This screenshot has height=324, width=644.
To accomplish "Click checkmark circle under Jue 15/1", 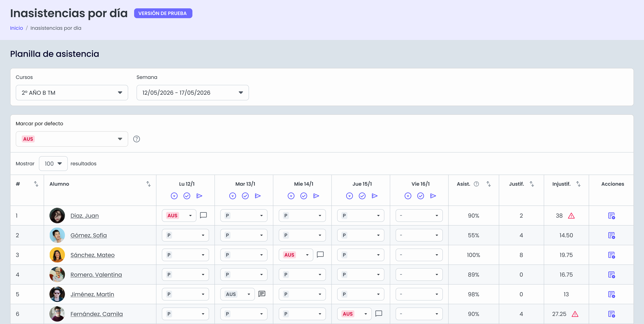I will (x=362, y=196).
